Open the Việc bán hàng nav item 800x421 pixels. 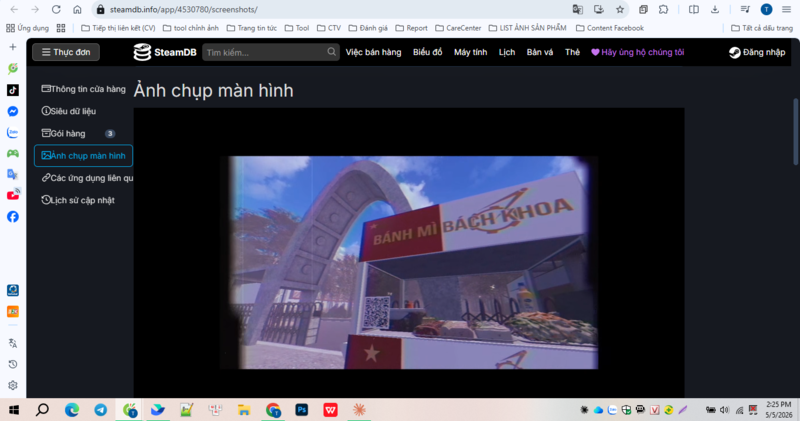(x=373, y=52)
